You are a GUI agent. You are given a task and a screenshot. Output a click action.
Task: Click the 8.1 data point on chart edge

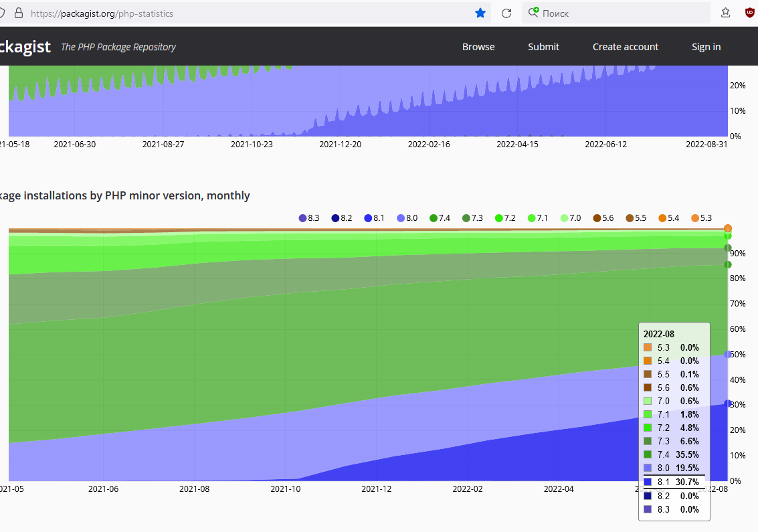(x=727, y=404)
